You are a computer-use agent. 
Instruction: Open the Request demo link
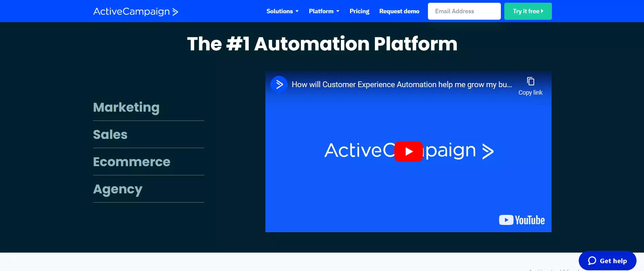(x=399, y=11)
